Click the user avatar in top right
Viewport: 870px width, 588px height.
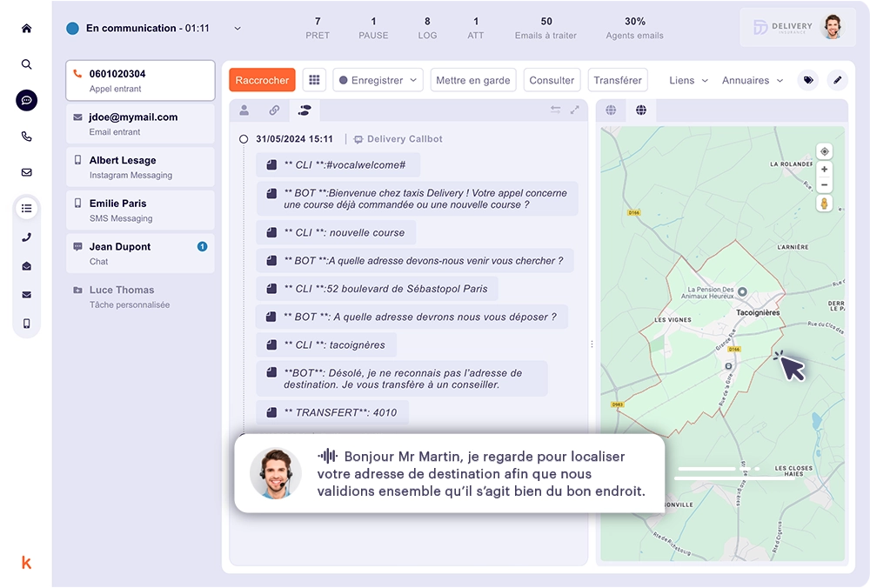coord(832,27)
